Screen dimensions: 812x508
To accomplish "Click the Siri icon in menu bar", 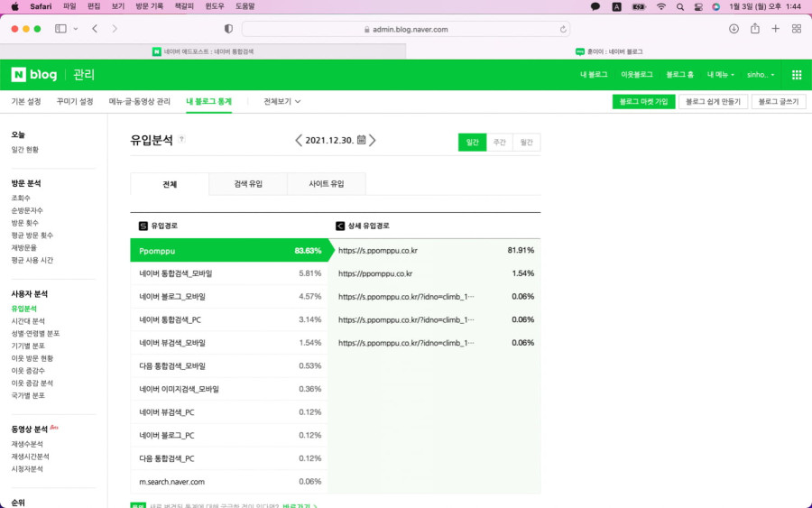I will point(715,6).
